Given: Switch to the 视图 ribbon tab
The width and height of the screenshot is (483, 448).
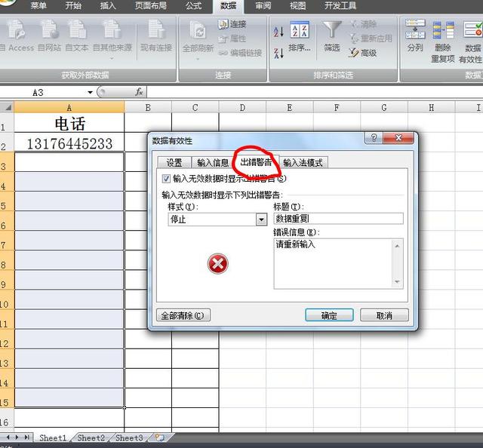Looking at the screenshot, I should pyautogui.click(x=298, y=5).
